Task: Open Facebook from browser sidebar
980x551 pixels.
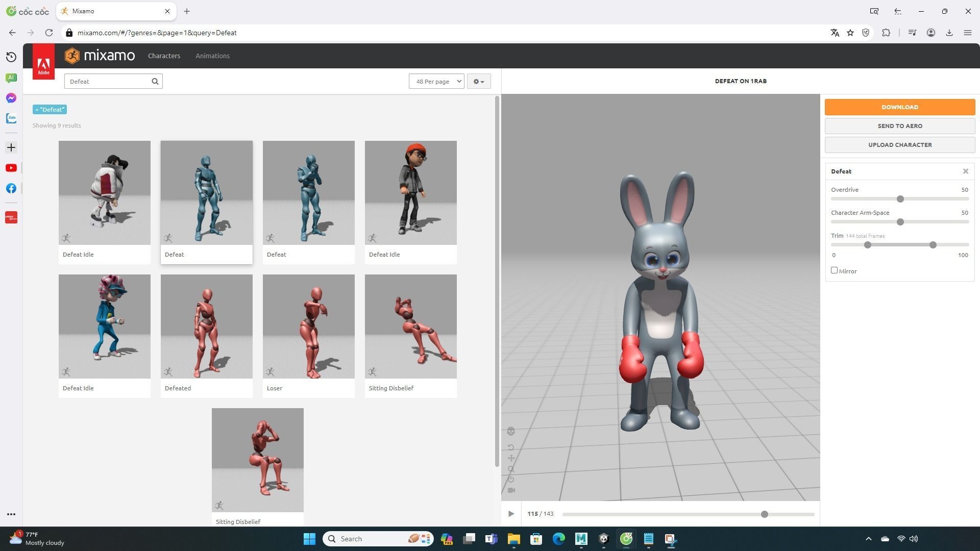Action: (x=11, y=188)
